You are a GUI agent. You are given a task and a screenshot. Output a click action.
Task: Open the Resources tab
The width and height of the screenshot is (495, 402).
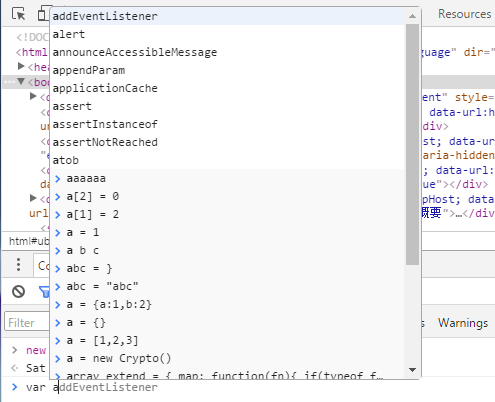click(x=464, y=14)
